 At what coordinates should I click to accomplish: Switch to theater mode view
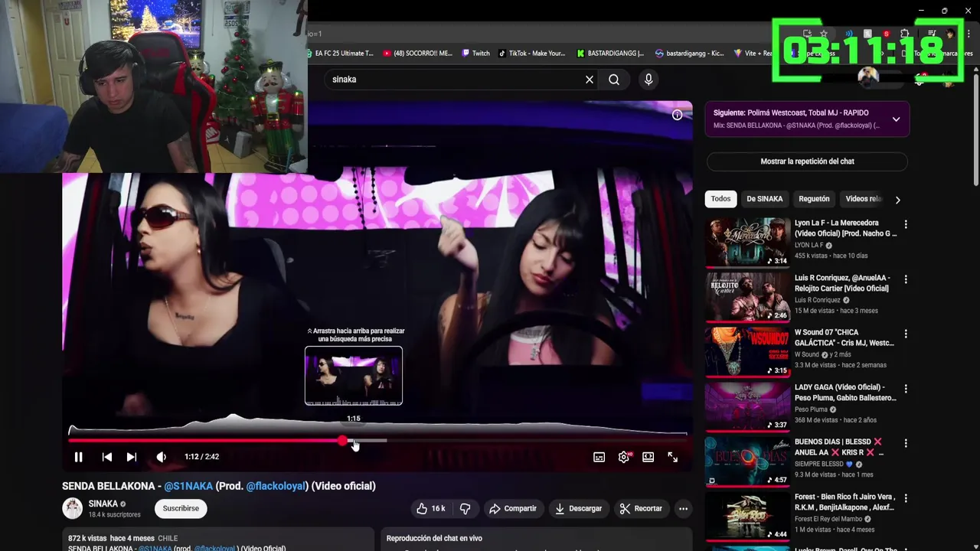pos(648,457)
